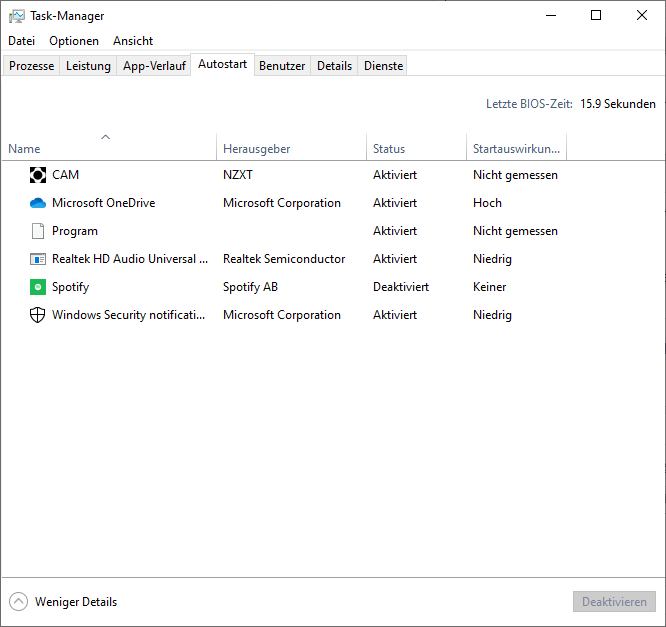Click the NZXT publisher cell
Screen dimensions: 666x627
pos(238,175)
